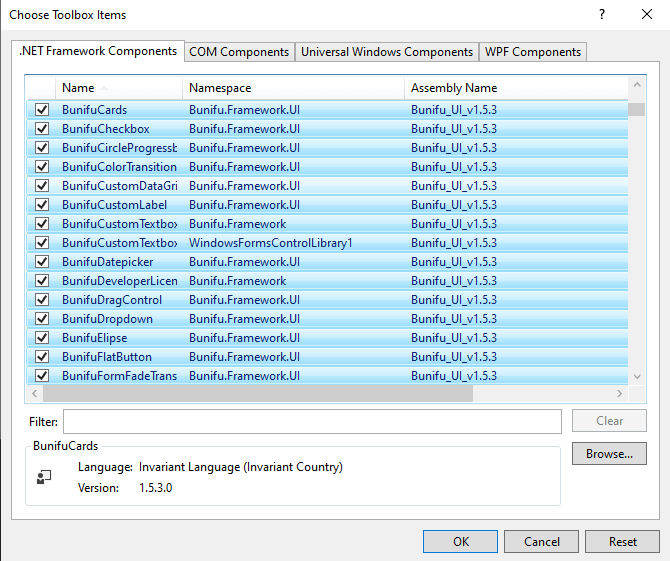Select the BunifuDatepicker name text
Image resolution: width=670 pixels, height=561 pixels.
tap(108, 261)
